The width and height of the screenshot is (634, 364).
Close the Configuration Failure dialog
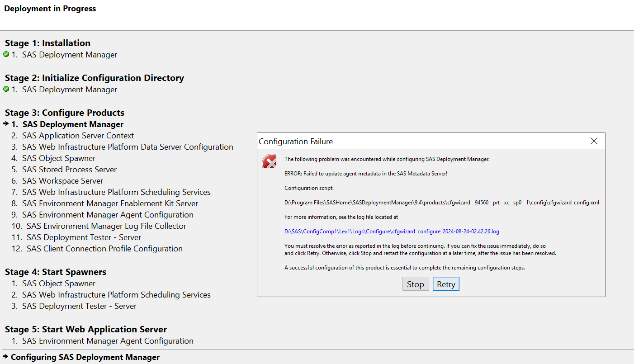click(x=594, y=141)
